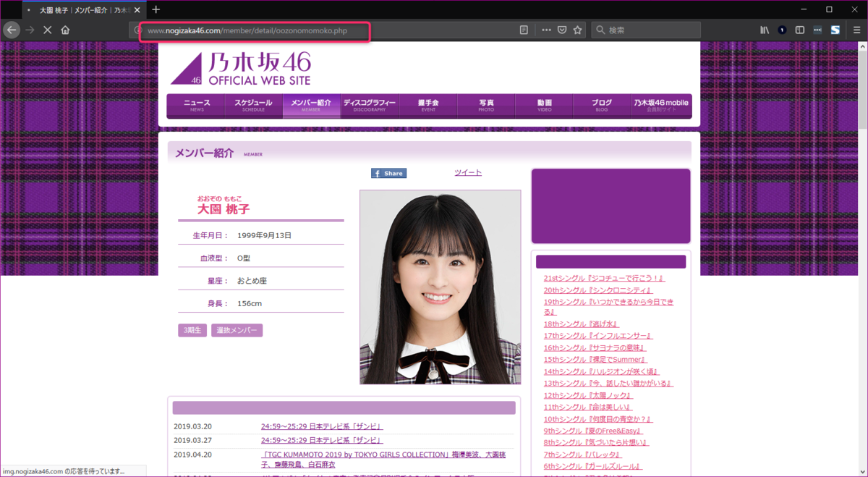Image resolution: width=868 pixels, height=477 pixels.
Task: Open the ニュース NEWS menu
Action: pyautogui.click(x=197, y=106)
